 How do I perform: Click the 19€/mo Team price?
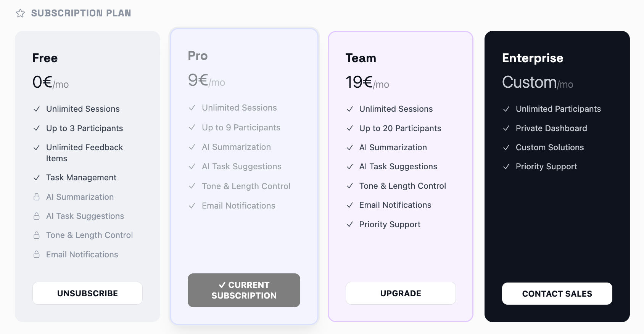click(x=367, y=82)
